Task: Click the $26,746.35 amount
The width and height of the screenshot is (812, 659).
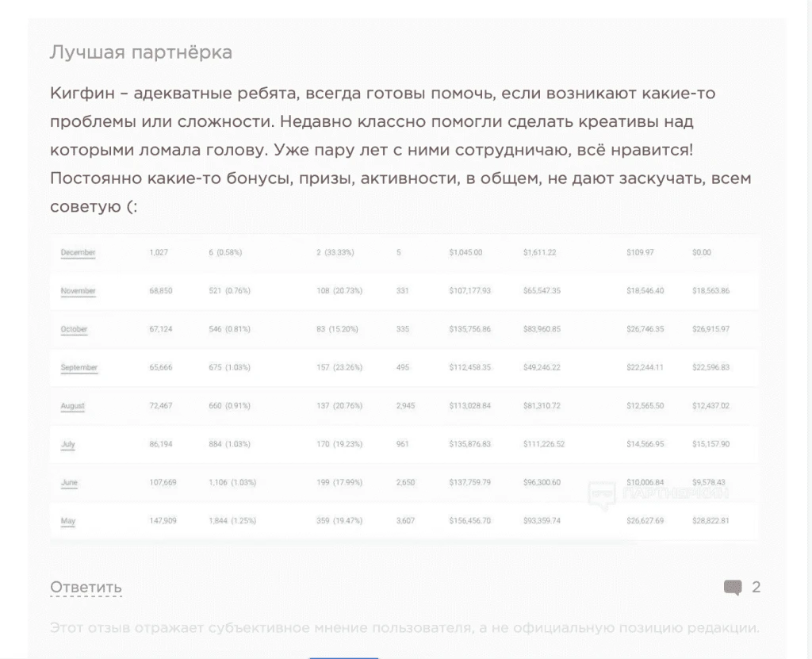Action: [645, 329]
